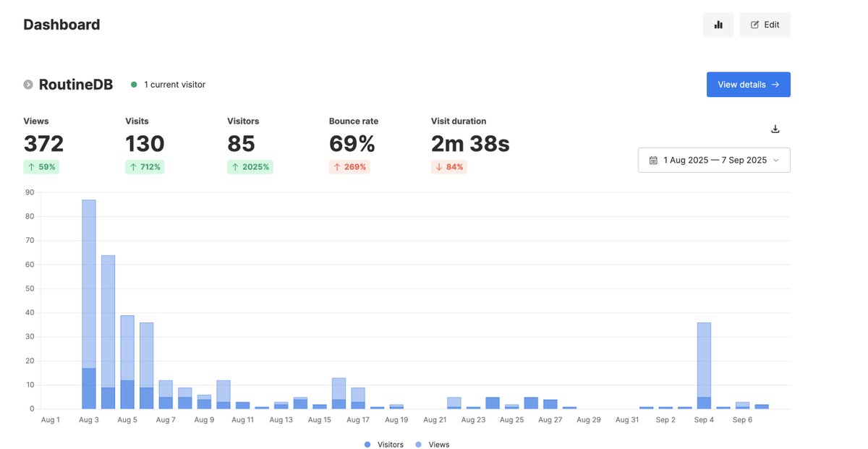868x449 pixels.
Task: Click the pencil icon inside the Edit button
Action: (755, 24)
